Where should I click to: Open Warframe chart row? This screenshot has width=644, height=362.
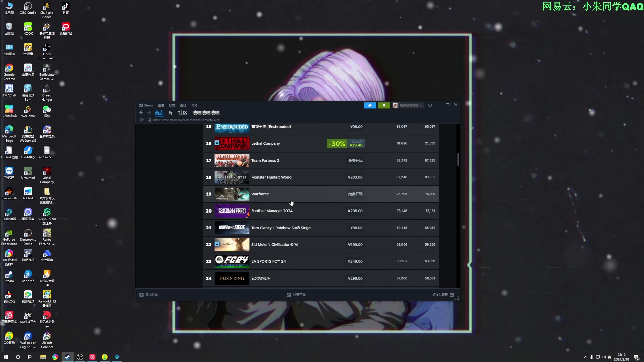(x=321, y=194)
